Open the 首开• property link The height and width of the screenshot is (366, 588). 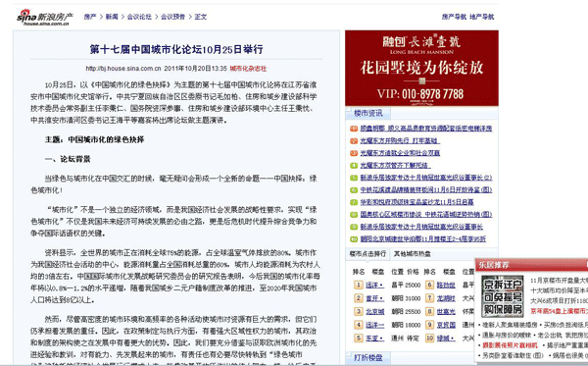pos(374,298)
